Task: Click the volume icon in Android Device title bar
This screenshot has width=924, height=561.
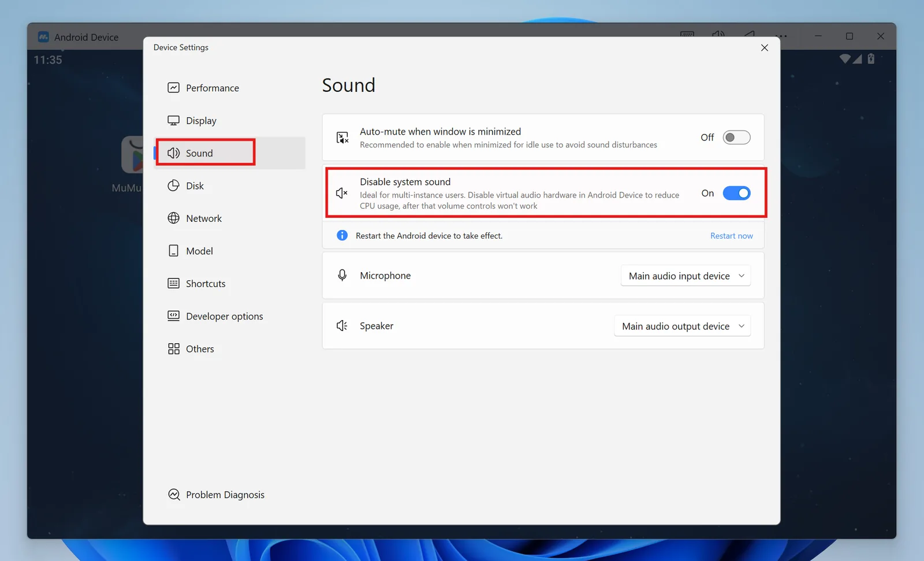Action: pos(718,34)
